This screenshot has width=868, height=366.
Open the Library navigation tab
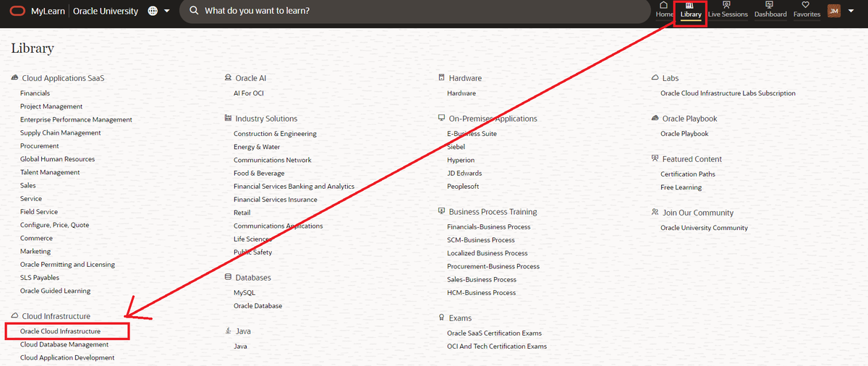coord(691,10)
